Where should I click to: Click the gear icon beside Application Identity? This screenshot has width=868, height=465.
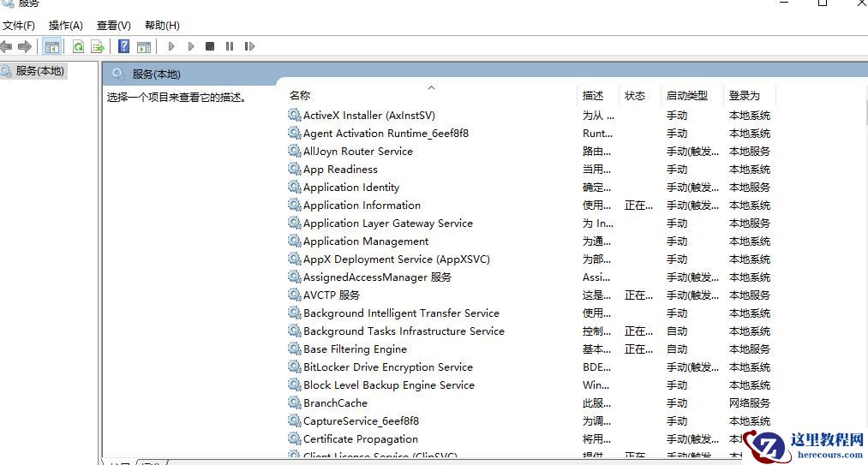coord(295,187)
